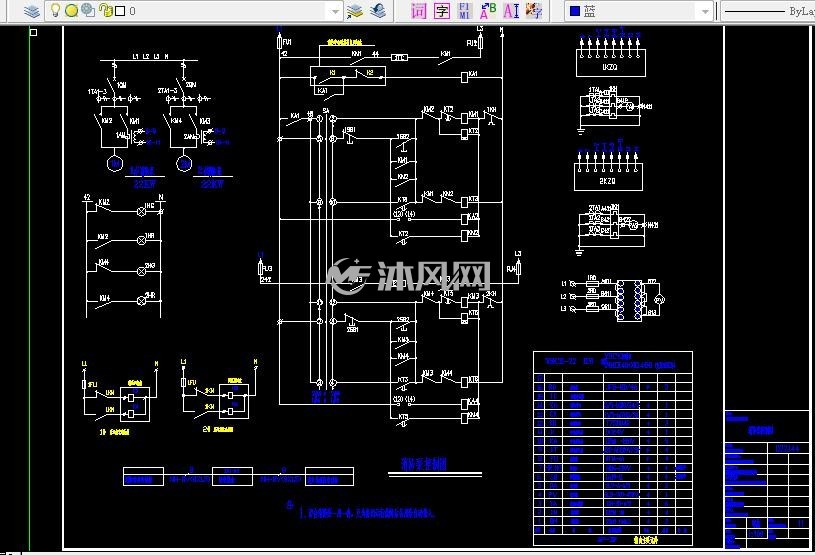The image size is (815, 555).
Task: Click layer 0 white color square
Action: click(120, 11)
